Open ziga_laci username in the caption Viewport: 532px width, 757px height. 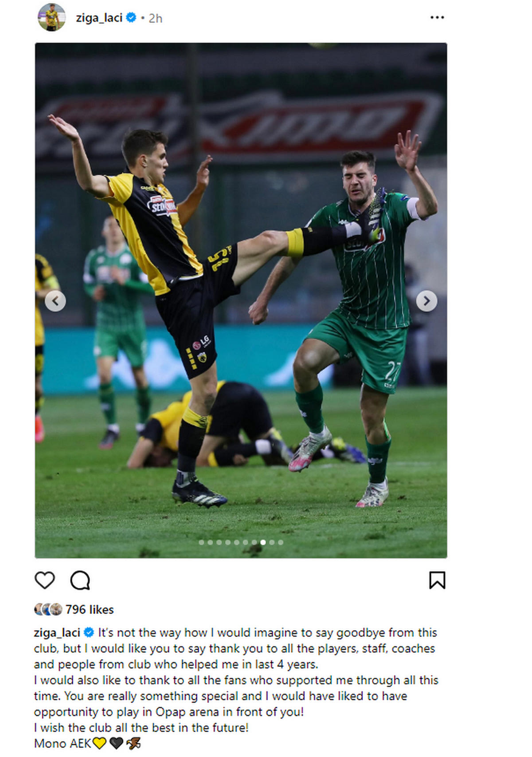57,632
